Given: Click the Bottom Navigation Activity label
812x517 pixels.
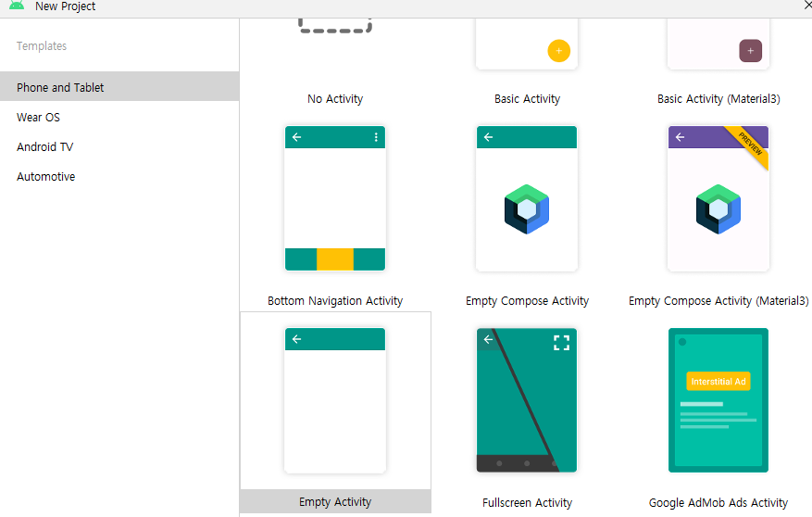Looking at the screenshot, I should click(335, 300).
